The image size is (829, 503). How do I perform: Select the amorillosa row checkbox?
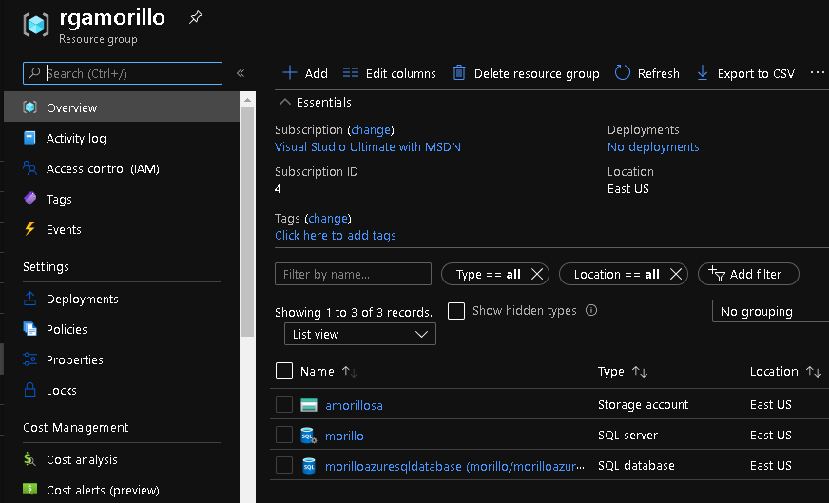point(284,405)
